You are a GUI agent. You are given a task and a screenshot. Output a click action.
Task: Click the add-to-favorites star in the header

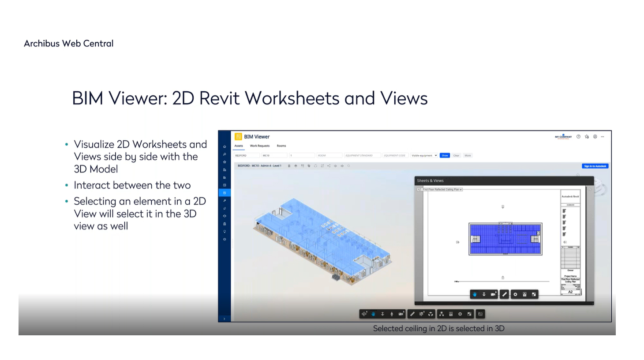pyautogui.click(x=587, y=137)
